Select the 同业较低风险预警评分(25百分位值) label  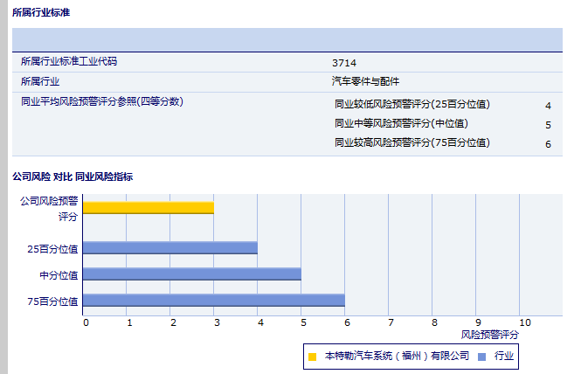coord(412,104)
